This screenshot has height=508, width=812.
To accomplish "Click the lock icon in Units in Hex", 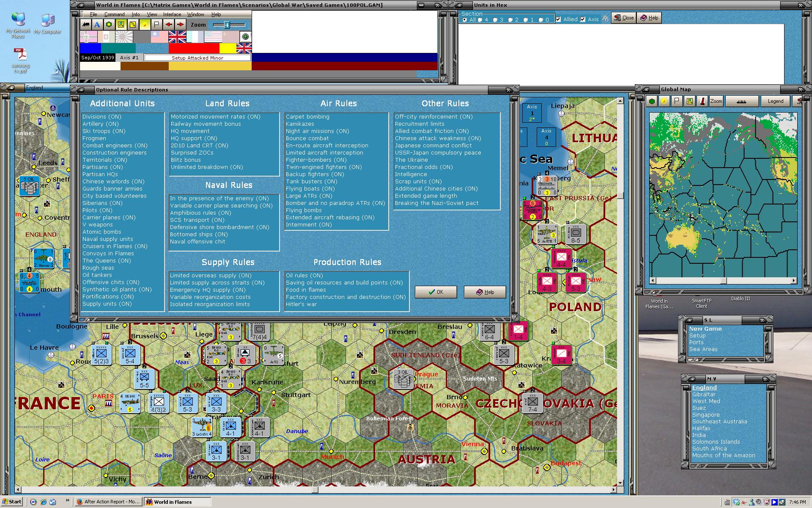I will pos(605,19).
